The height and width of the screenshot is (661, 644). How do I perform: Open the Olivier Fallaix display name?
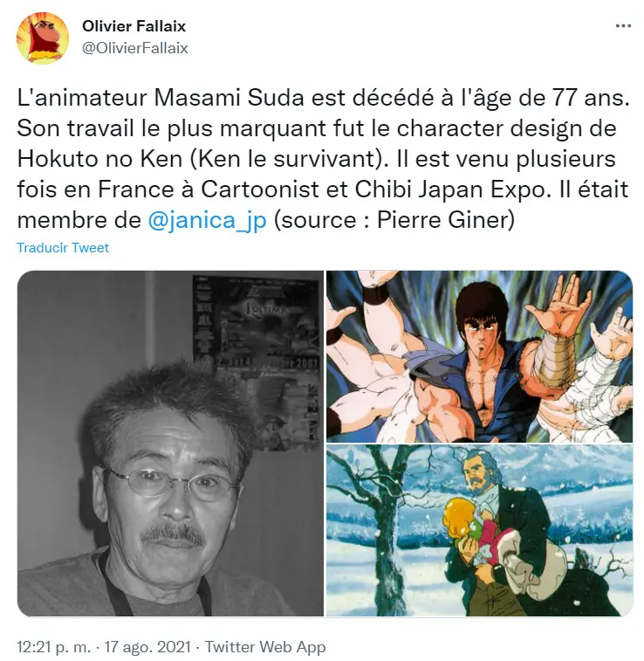(134, 26)
